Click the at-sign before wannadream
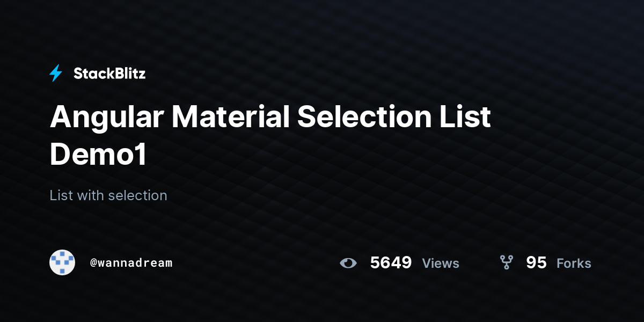The image size is (644, 322). click(93, 263)
